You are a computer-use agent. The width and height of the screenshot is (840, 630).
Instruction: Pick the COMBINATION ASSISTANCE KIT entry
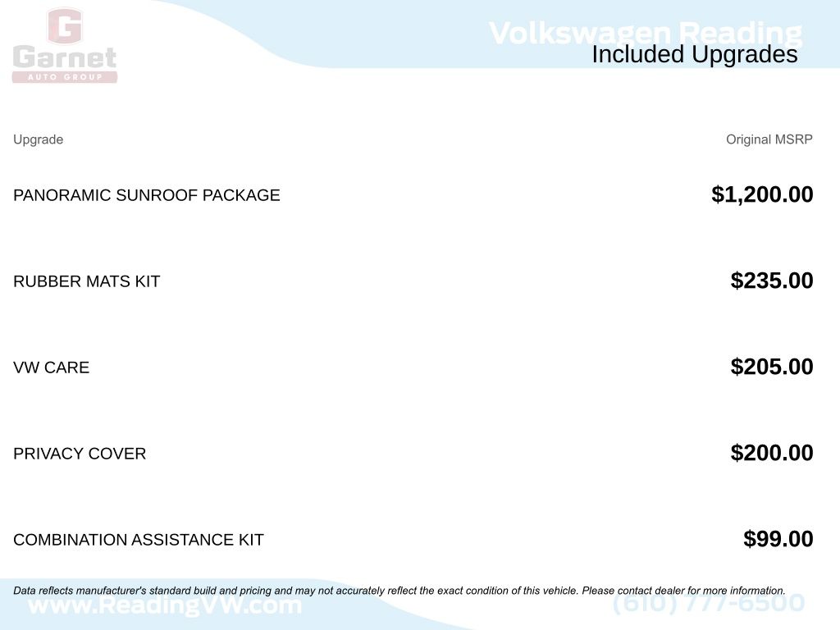click(x=139, y=540)
